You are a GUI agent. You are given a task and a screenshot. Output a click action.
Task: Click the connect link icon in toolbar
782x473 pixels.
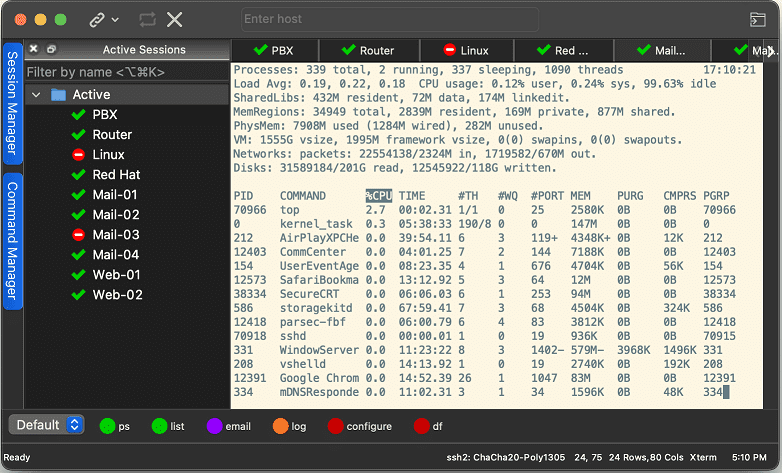click(x=97, y=19)
